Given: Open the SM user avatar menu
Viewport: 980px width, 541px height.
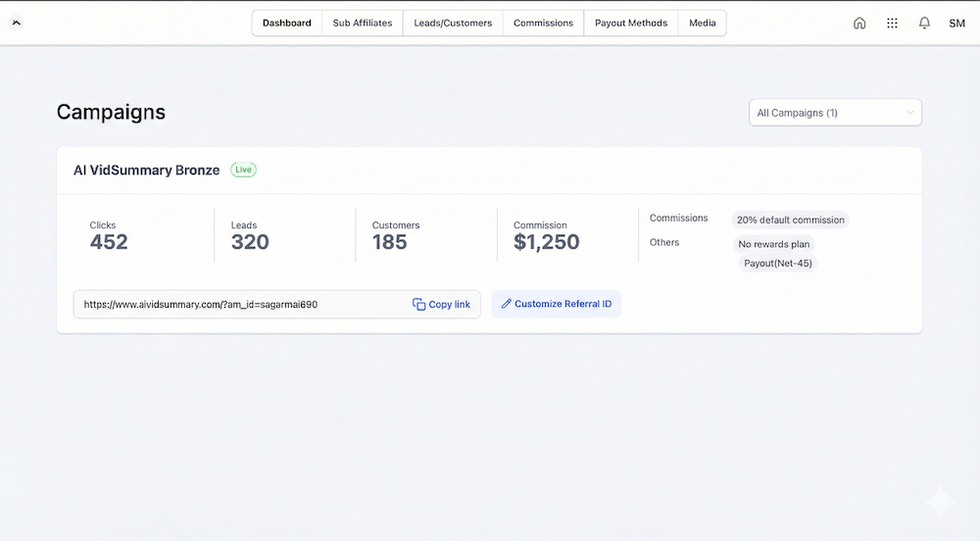Looking at the screenshot, I should pos(956,24).
